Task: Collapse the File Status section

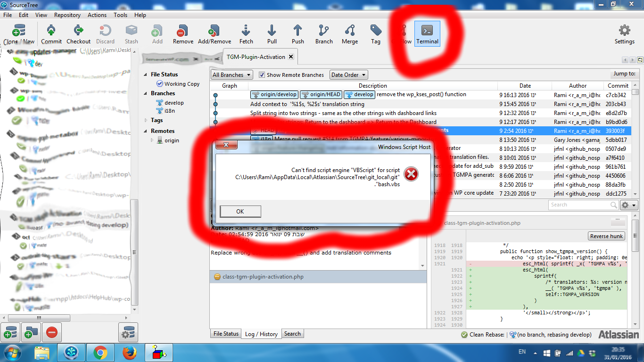Action: tap(146, 74)
